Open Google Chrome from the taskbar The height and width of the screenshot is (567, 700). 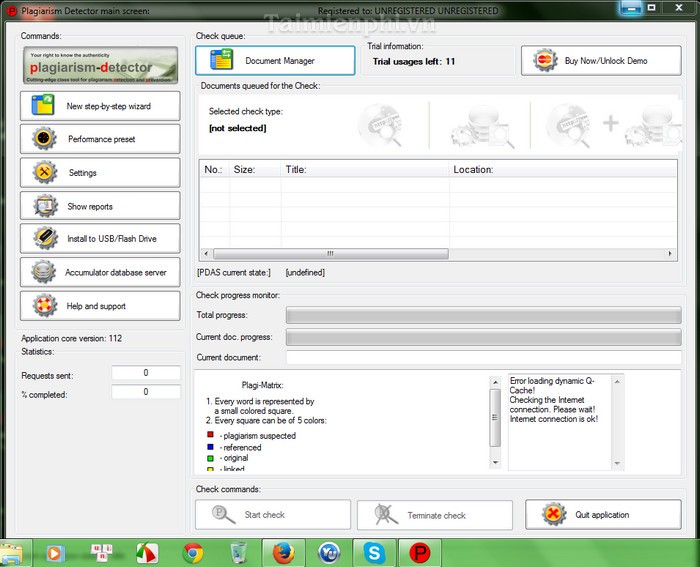193,552
